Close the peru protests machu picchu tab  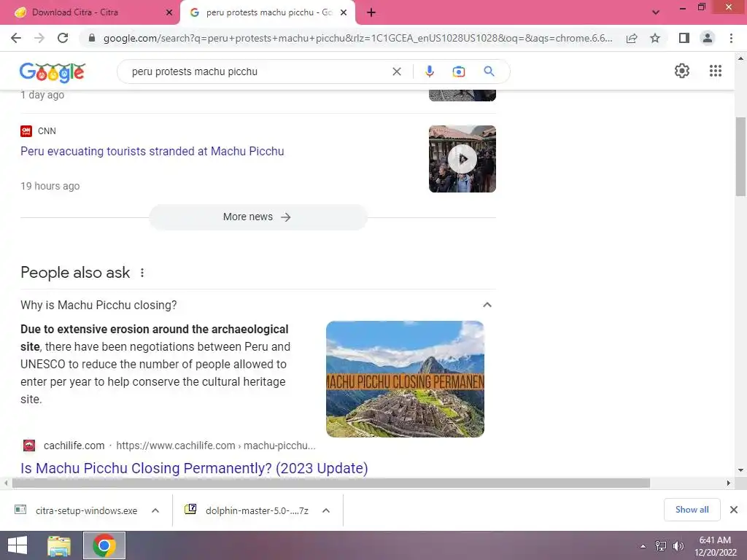point(344,12)
